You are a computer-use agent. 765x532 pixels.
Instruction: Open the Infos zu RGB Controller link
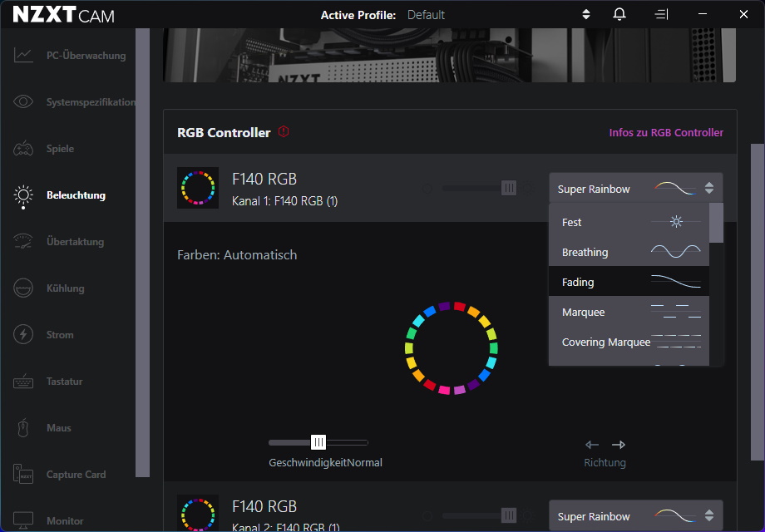665,132
